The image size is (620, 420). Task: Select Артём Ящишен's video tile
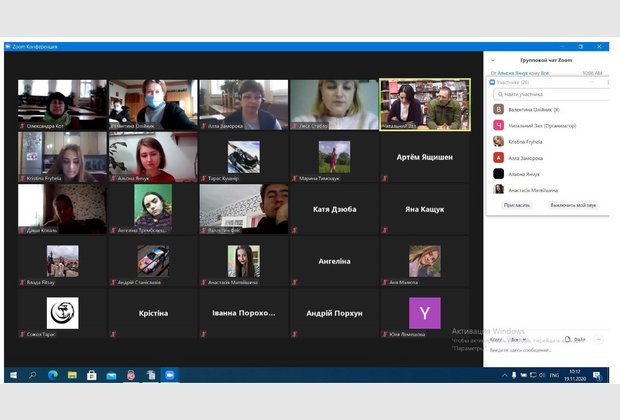[424, 157]
